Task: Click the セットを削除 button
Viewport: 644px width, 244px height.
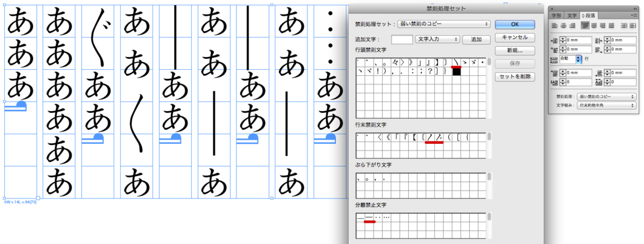Action: (515, 76)
